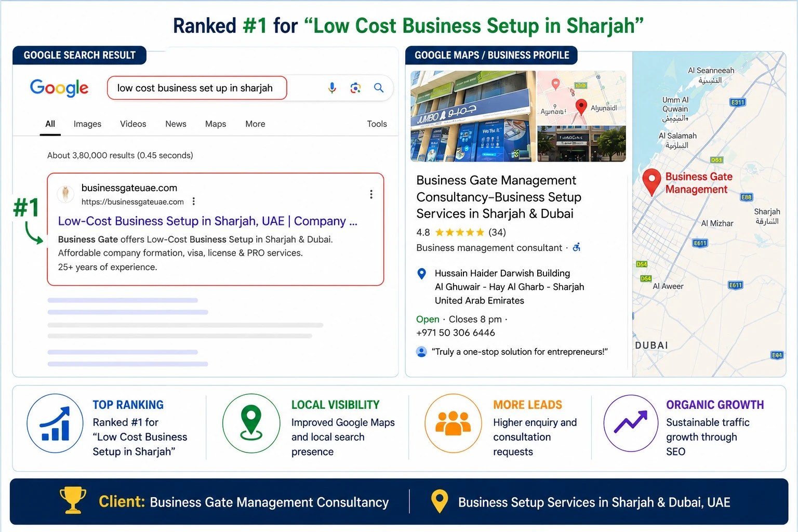Open Google Lens camera search icon

[355, 88]
